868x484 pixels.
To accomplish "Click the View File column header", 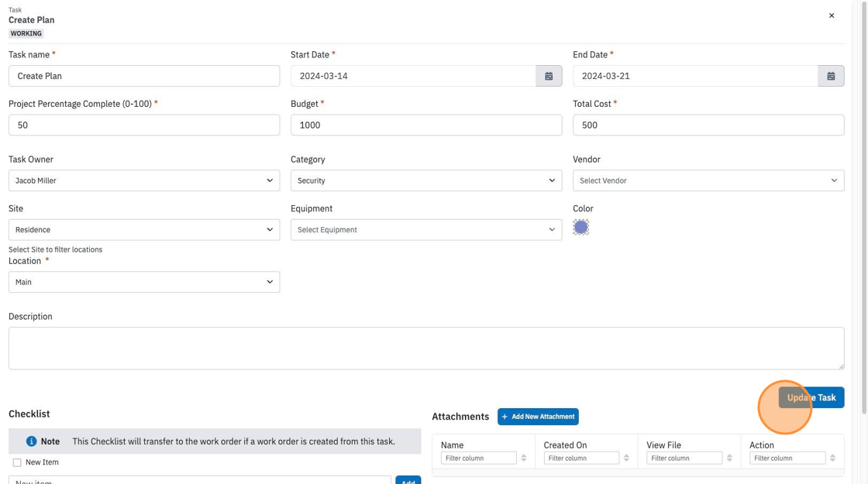I will click(663, 445).
